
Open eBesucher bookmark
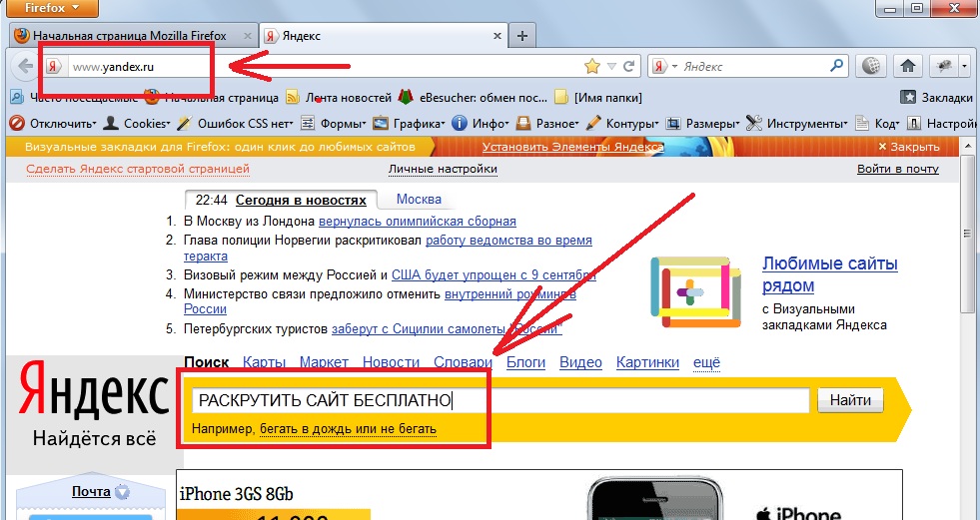473,98
